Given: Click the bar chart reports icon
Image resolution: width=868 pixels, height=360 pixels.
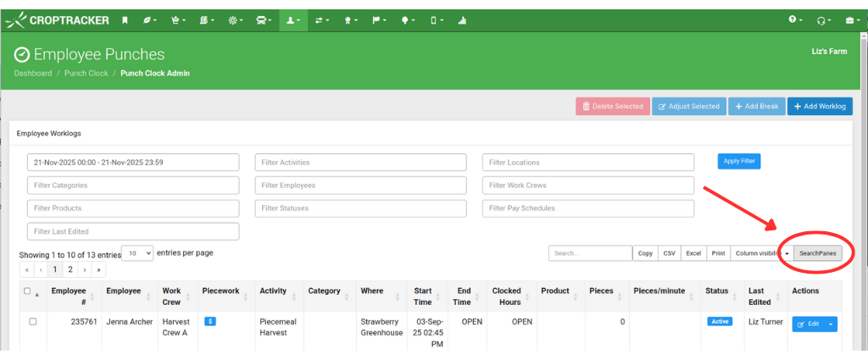Looking at the screenshot, I should [462, 19].
